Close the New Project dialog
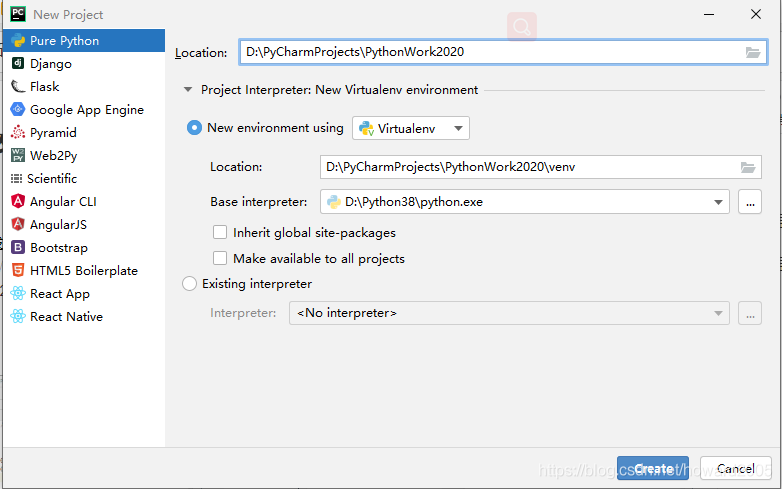The image size is (782, 489). click(756, 14)
